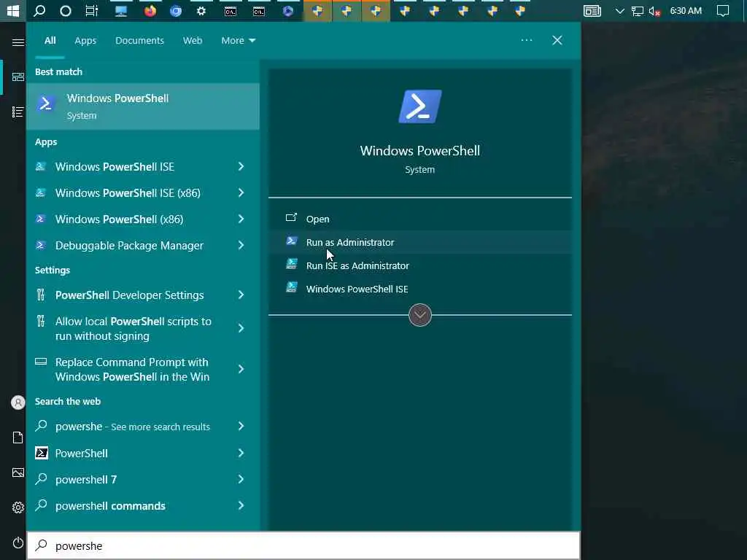Expand chevron for Windows PowerShell (x86)
The image size is (747, 560).
(241, 219)
